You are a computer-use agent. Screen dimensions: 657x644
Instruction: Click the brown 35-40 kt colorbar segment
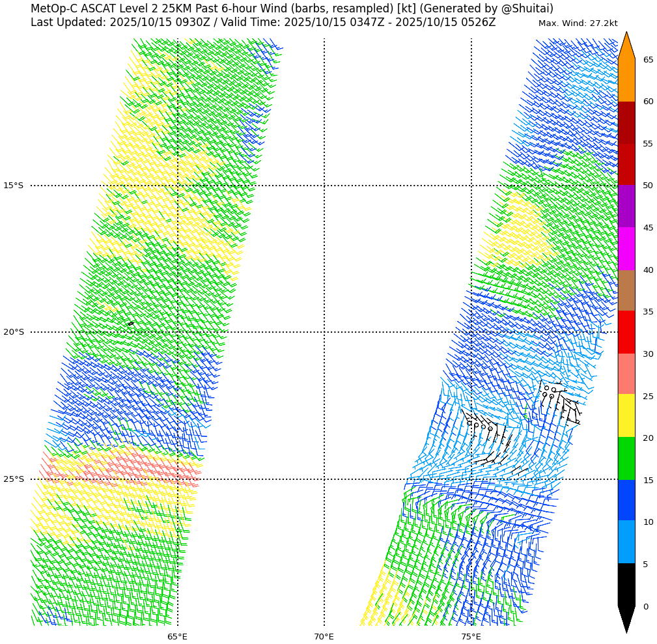click(626, 290)
